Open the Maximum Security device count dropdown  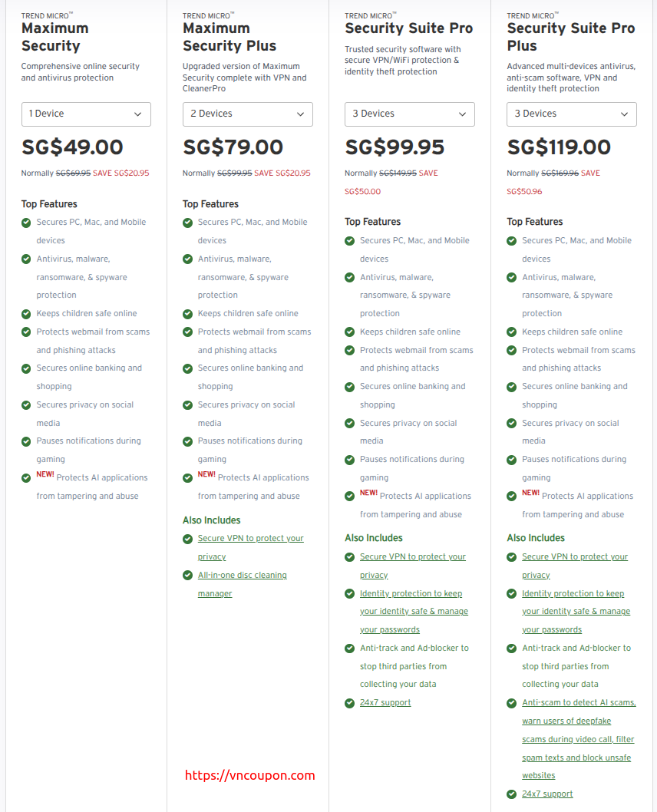coord(86,114)
